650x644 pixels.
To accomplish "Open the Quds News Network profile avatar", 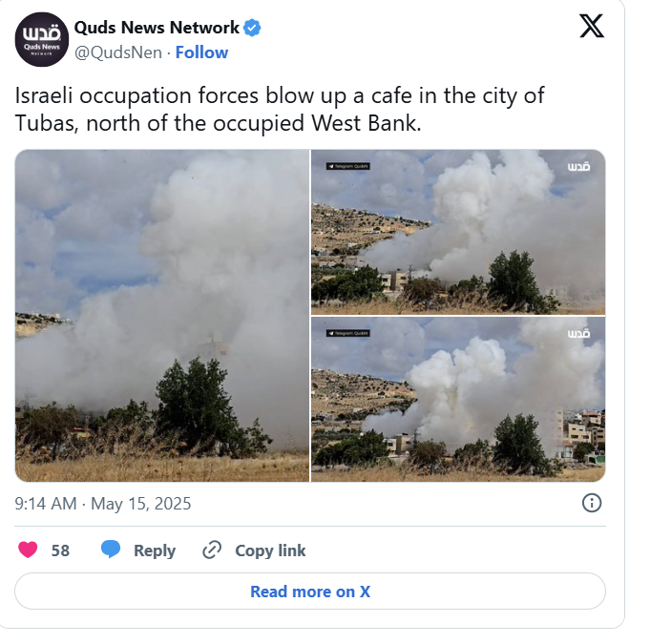I will (x=42, y=39).
